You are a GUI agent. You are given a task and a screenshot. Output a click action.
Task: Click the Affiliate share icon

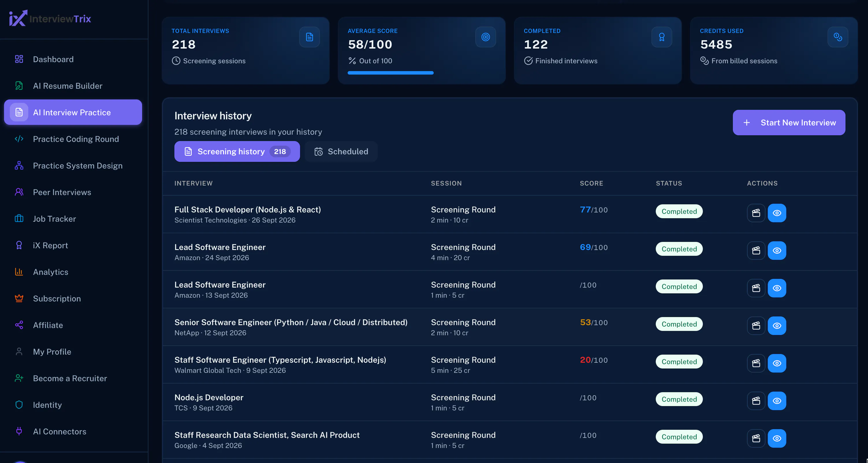pyautogui.click(x=19, y=325)
